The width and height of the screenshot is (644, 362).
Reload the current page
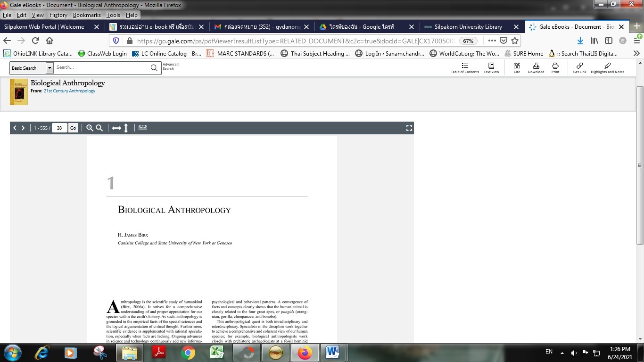click(x=35, y=41)
